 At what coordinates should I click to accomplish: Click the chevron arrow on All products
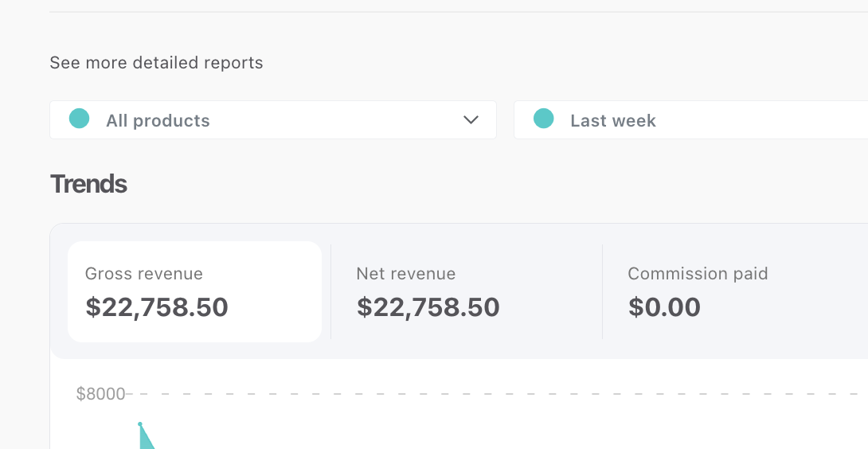point(471,120)
